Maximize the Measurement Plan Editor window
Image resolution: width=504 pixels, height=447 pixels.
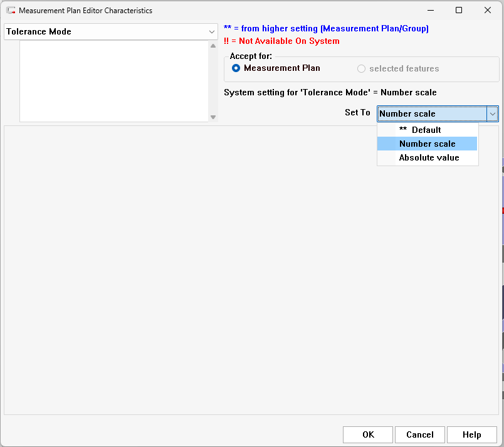(459, 11)
